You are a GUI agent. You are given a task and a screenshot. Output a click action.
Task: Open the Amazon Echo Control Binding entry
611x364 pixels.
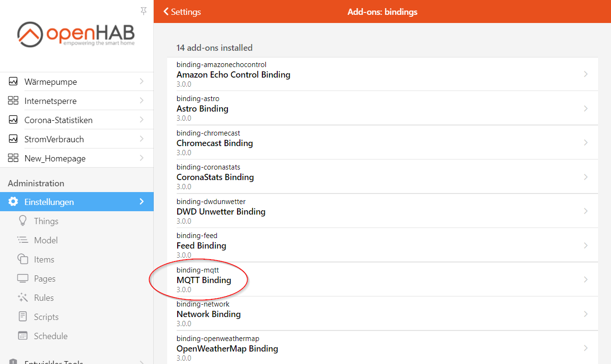pyautogui.click(x=233, y=74)
